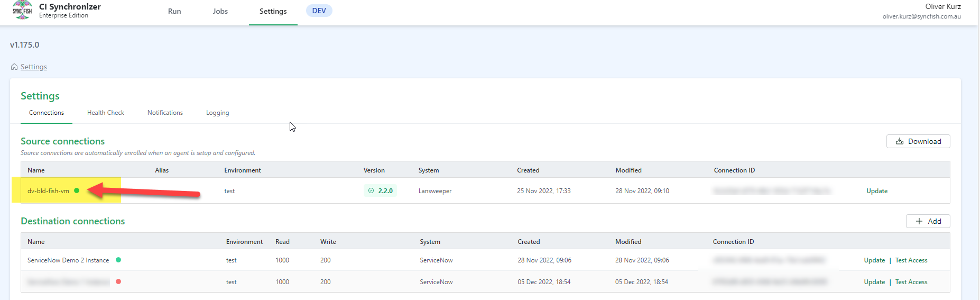
Task: Click the Source connections heading
Action: (x=63, y=141)
